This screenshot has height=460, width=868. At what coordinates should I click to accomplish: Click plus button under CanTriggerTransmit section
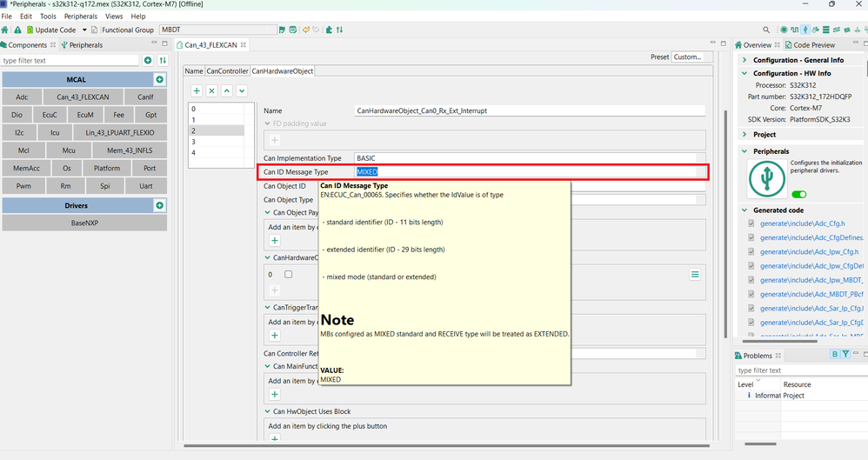pos(275,336)
